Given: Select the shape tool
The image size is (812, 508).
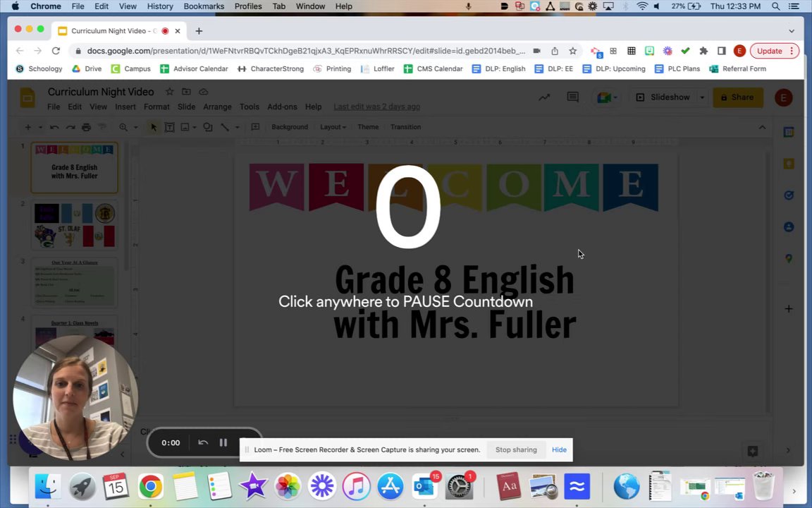Looking at the screenshot, I should (x=208, y=127).
